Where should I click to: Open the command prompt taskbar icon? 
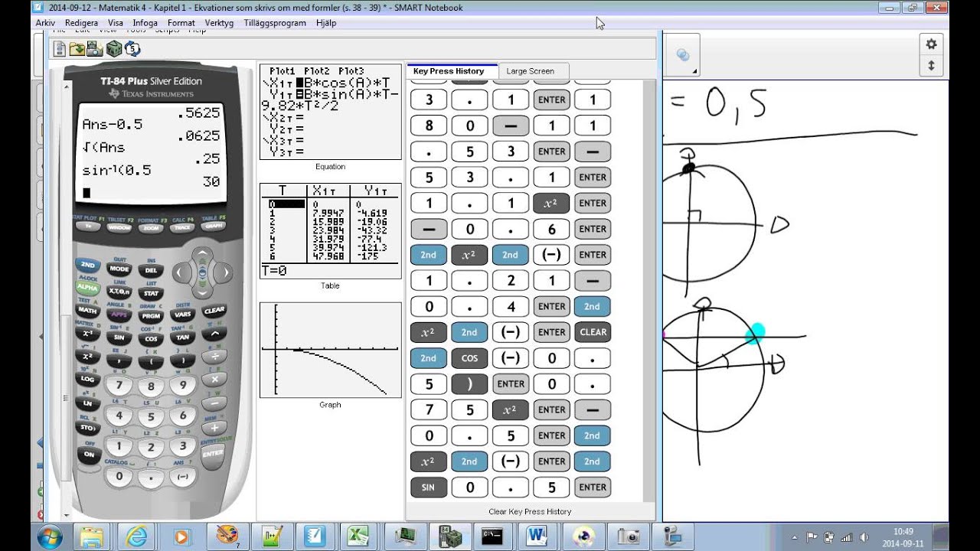pyautogui.click(x=492, y=536)
